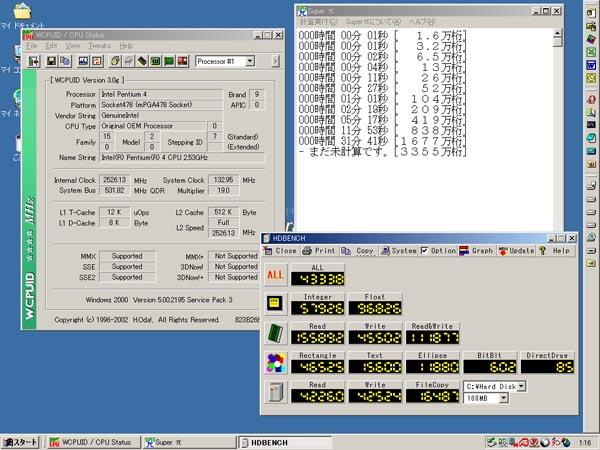Open the Processor #1 dropdown in WCPUID

(x=250, y=61)
